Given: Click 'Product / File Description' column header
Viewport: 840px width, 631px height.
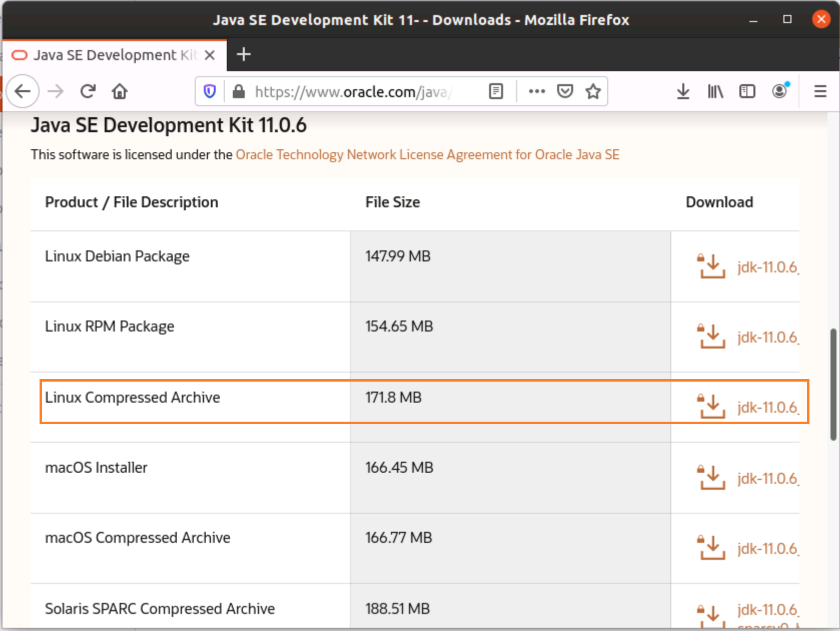Looking at the screenshot, I should (x=132, y=202).
